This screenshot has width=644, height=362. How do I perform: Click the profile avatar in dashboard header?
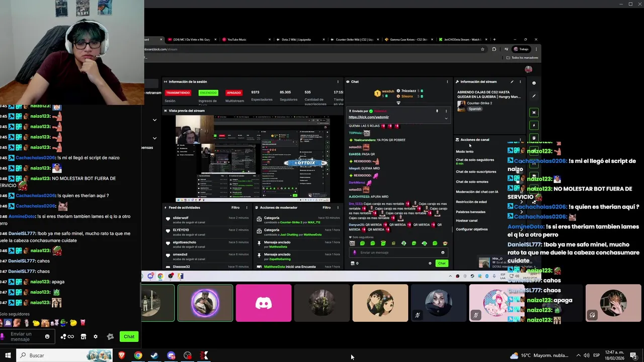coord(528,69)
